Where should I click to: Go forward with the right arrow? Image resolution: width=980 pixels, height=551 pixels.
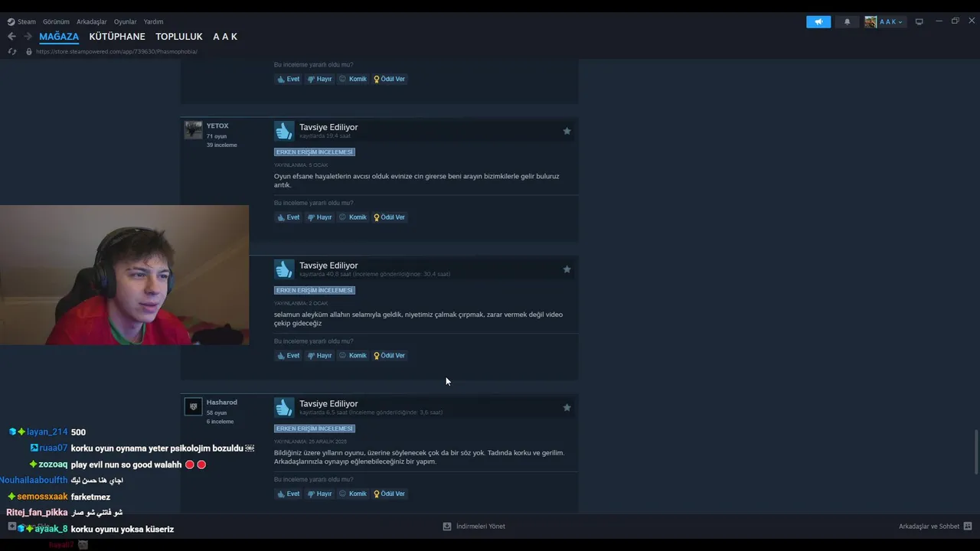[x=28, y=36]
